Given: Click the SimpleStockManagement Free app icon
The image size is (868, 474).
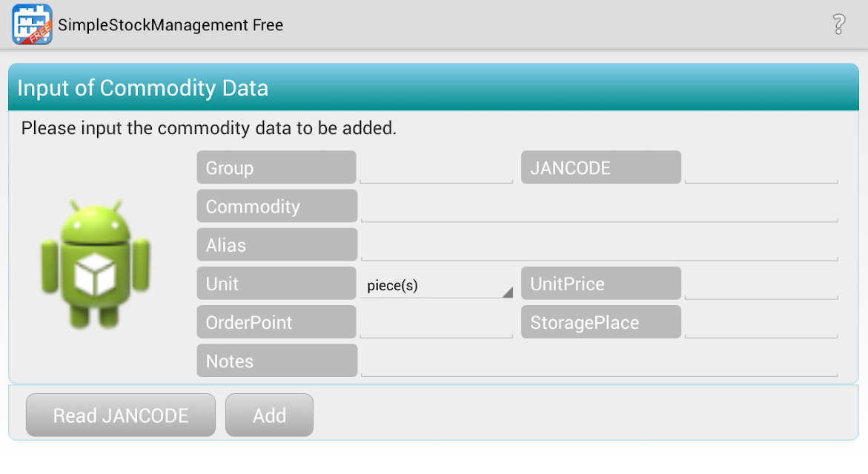Looking at the screenshot, I should coord(32,24).
